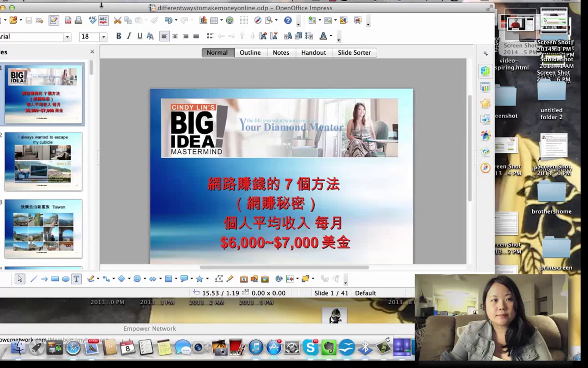Toggle Bold formatting
This screenshot has height=368, width=588.
[119, 36]
